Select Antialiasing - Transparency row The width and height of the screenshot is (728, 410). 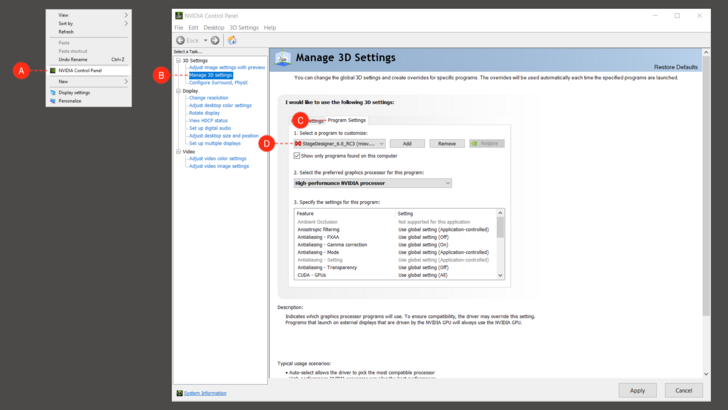(x=396, y=267)
